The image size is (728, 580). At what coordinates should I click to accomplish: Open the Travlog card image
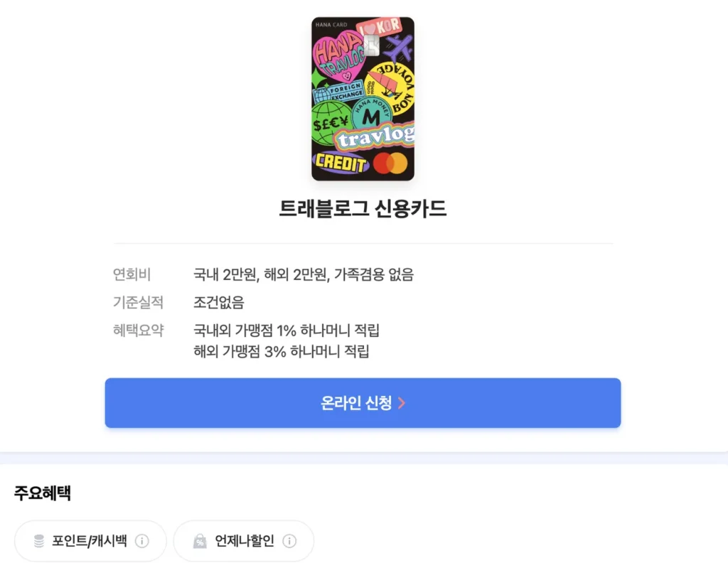click(363, 99)
